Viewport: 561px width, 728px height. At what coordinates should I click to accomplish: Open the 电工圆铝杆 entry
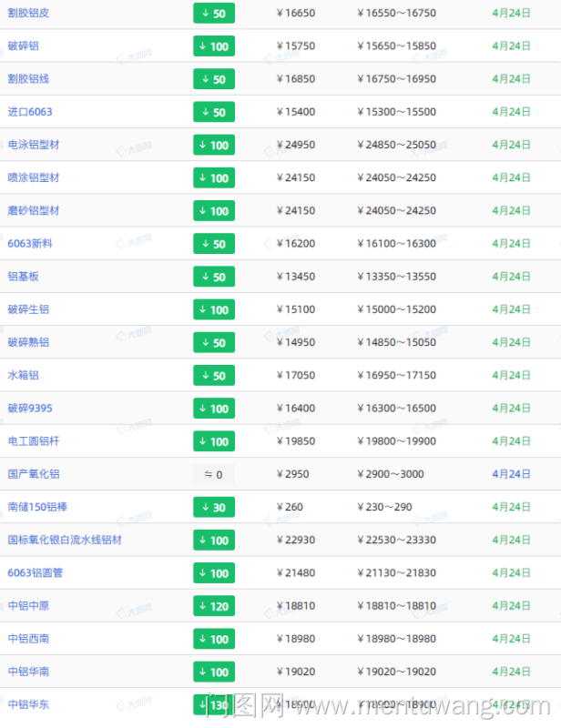coord(34,441)
